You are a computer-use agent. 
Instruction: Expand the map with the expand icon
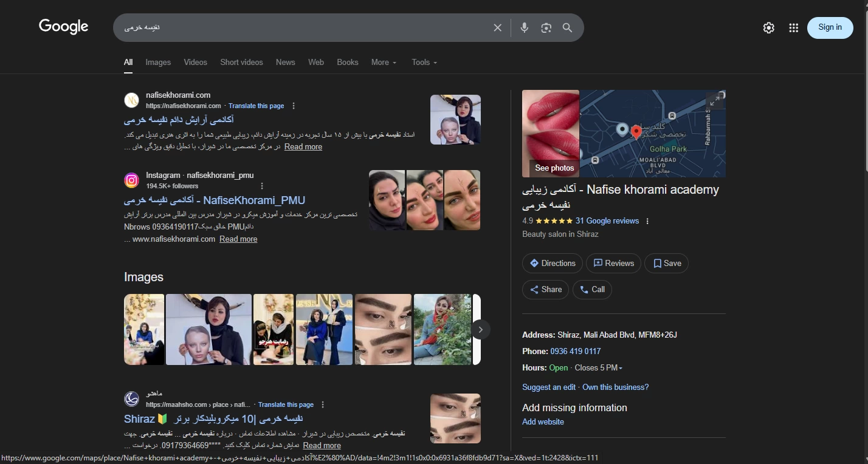(x=715, y=101)
